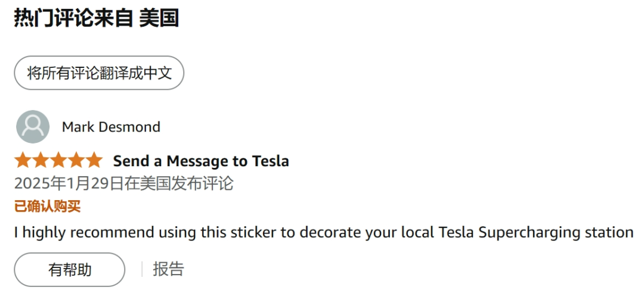Click the words Tesla Supercharging station in review
This screenshot has height=293, width=644.
click(536, 232)
